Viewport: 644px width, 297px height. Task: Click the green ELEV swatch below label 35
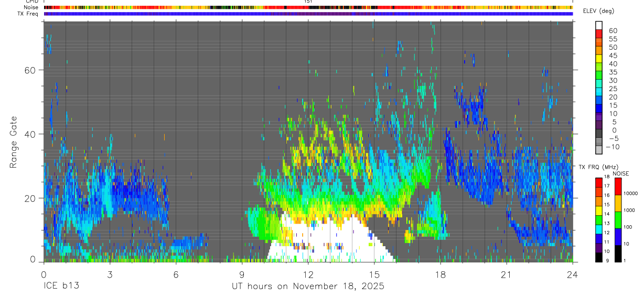599,75
